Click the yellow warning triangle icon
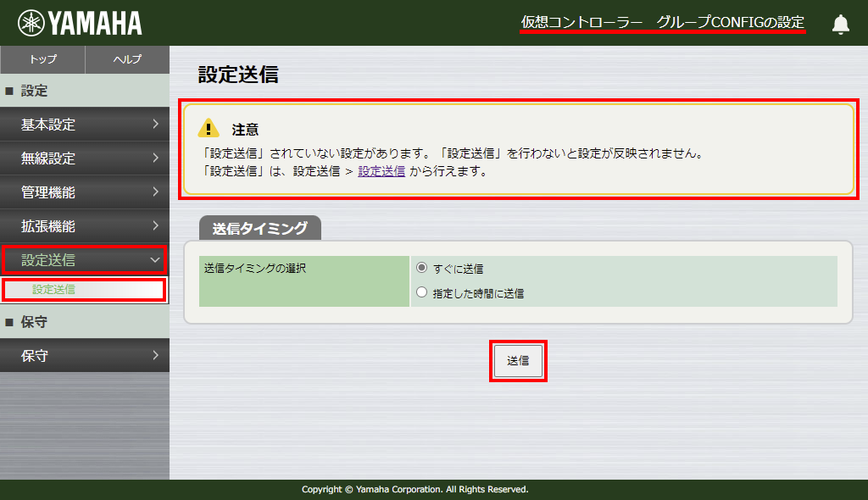Viewport: 868px width, 500px height. [209, 129]
